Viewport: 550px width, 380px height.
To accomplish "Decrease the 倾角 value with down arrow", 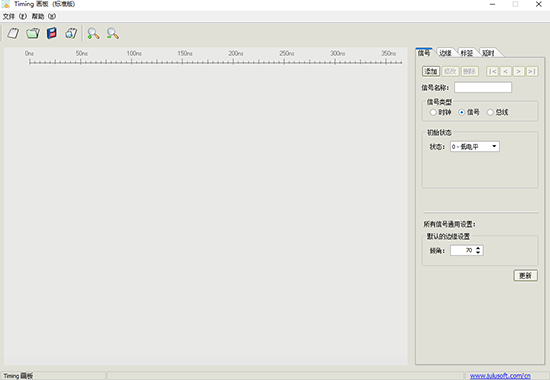I will tap(478, 253).
